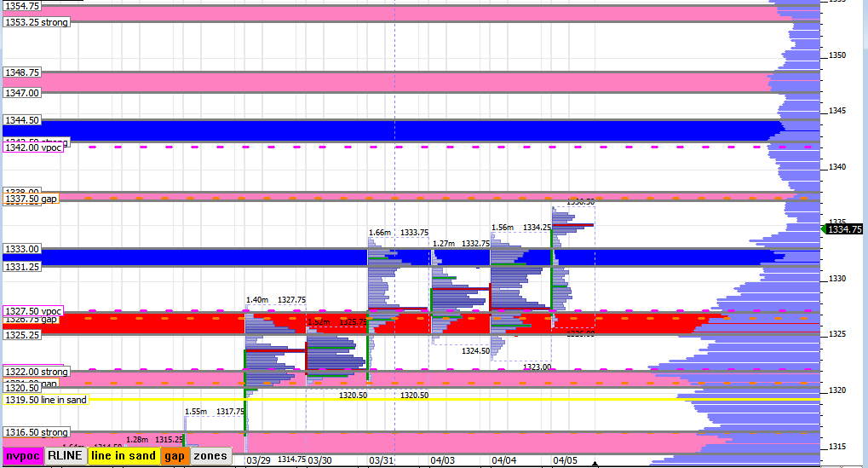Click the zones legend button
868x468 pixels.
[x=210, y=456]
